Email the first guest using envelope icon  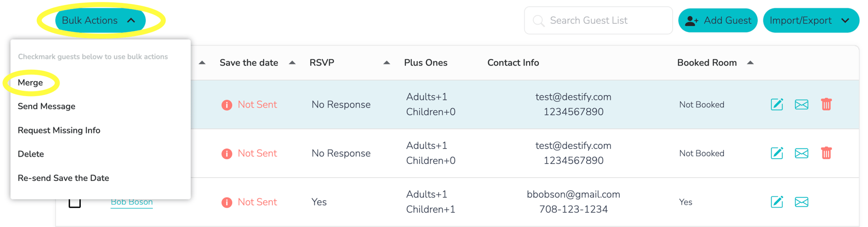coord(801,104)
